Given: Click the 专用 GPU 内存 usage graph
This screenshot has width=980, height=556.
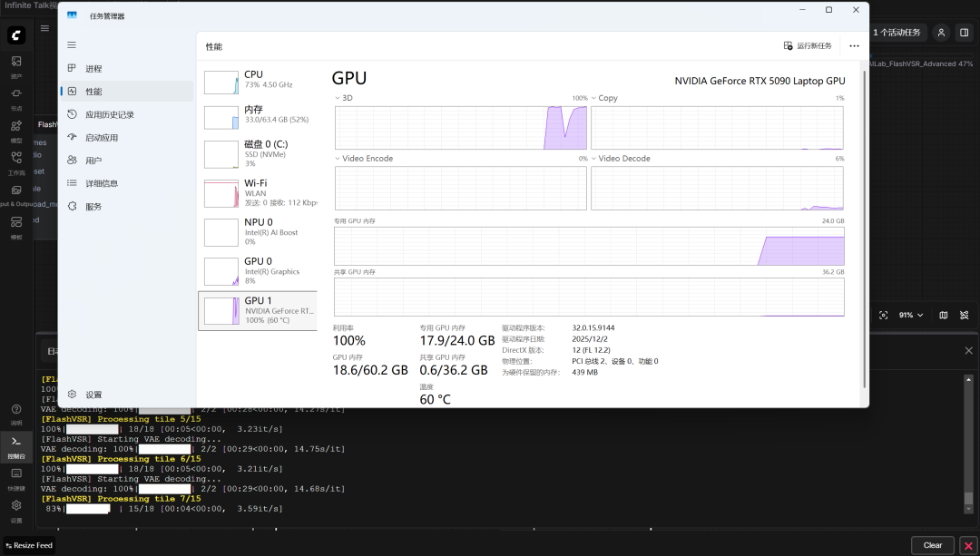Looking at the screenshot, I should tap(589, 246).
